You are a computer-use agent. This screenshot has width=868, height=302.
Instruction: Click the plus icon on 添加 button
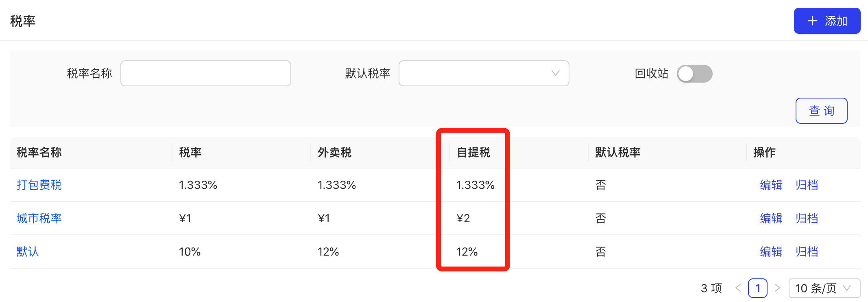[813, 21]
